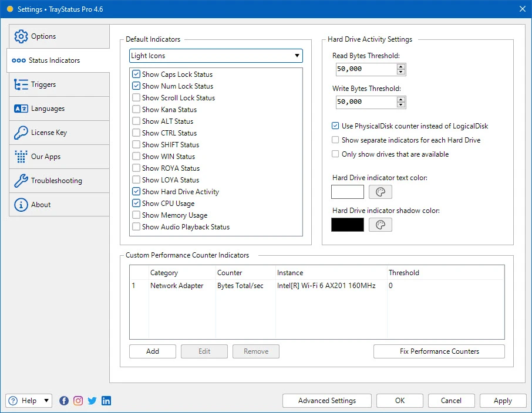Disable Show CPU Usage
This screenshot has width=532, height=413.
(x=136, y=204)
